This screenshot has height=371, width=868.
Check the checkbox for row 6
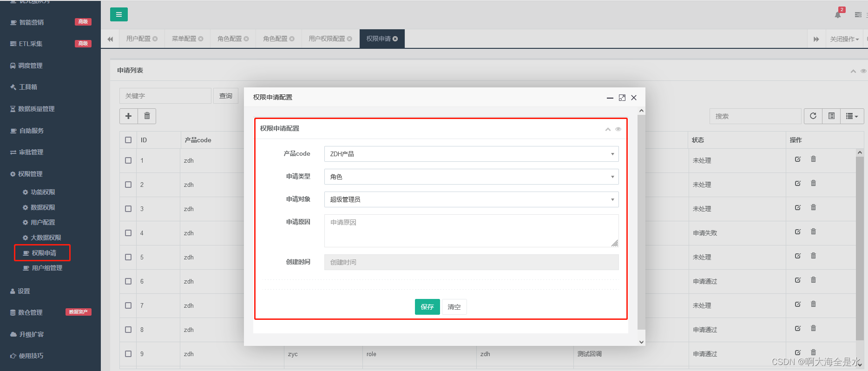tap(128, 281)
